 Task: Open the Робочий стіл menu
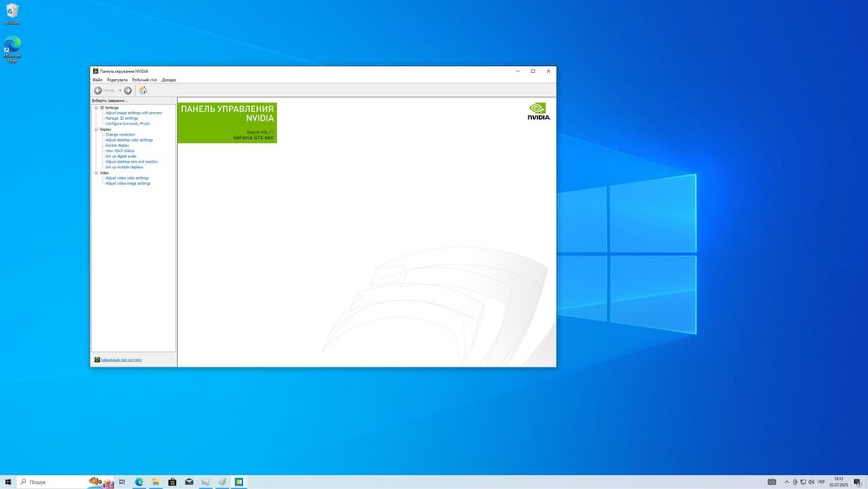tap(144, 80)
